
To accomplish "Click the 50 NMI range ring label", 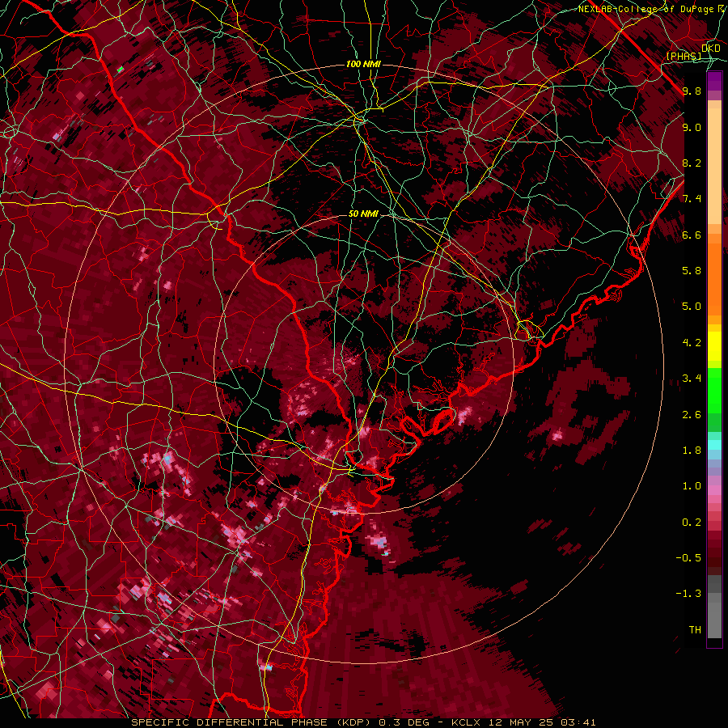I will coord(363,214).
